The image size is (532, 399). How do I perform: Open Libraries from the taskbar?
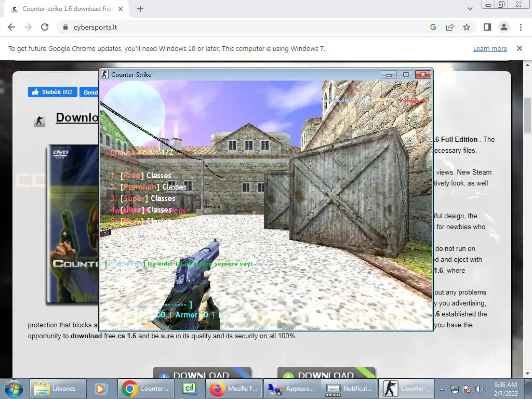coord(58,389)
